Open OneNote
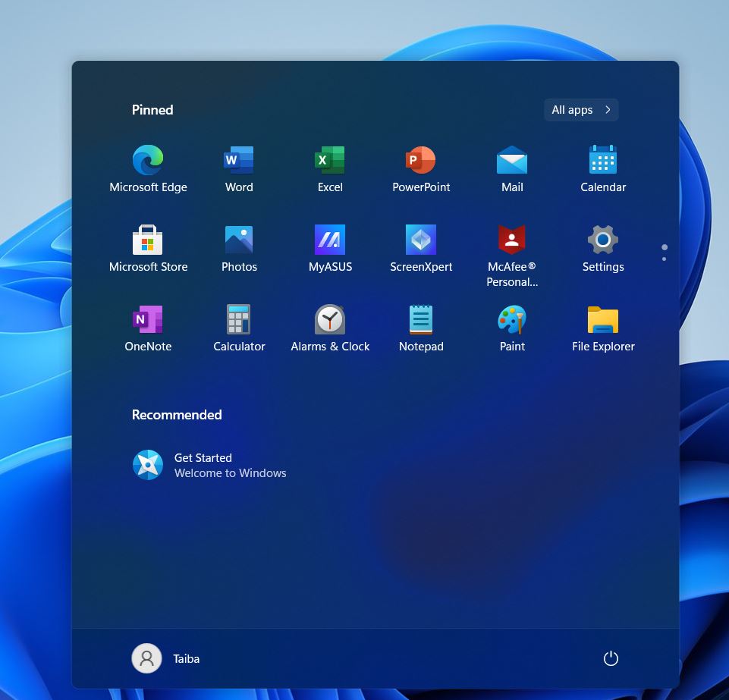 148,319
